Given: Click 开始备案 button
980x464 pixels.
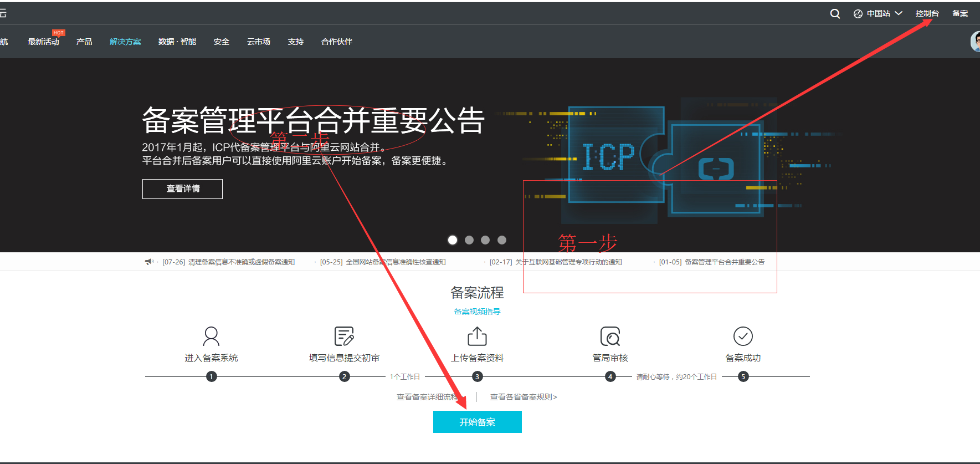Looking at the screenshot, I should click(478, 422).
